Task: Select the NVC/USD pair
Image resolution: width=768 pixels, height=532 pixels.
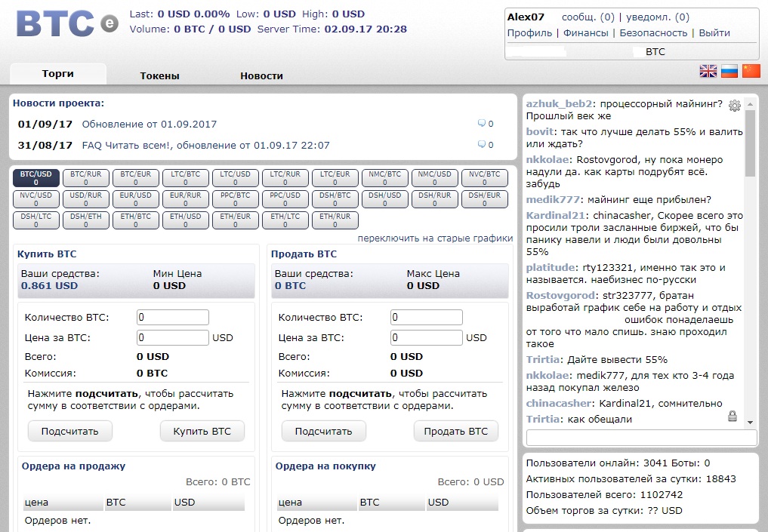Action: click(x=35, y=199)
